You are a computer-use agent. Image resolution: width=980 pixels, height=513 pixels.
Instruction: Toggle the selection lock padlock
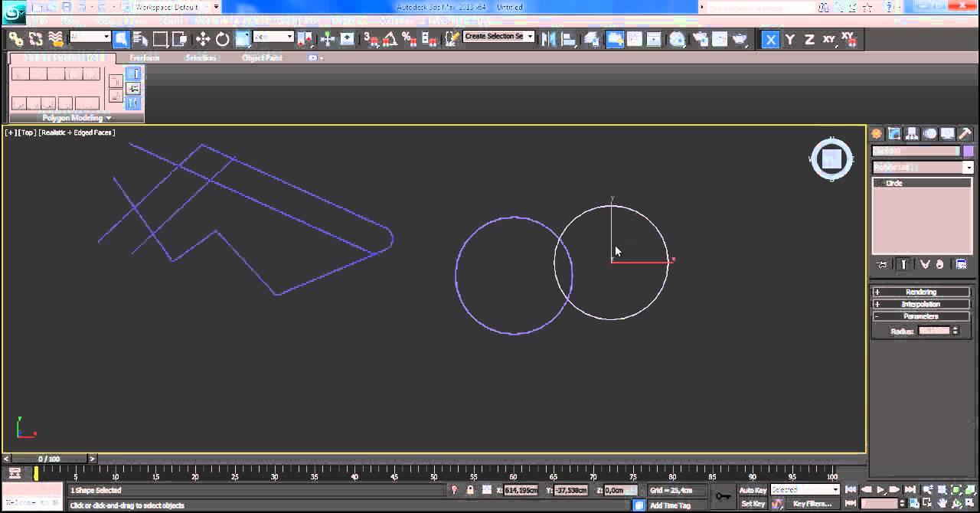[x=470, y=490]
